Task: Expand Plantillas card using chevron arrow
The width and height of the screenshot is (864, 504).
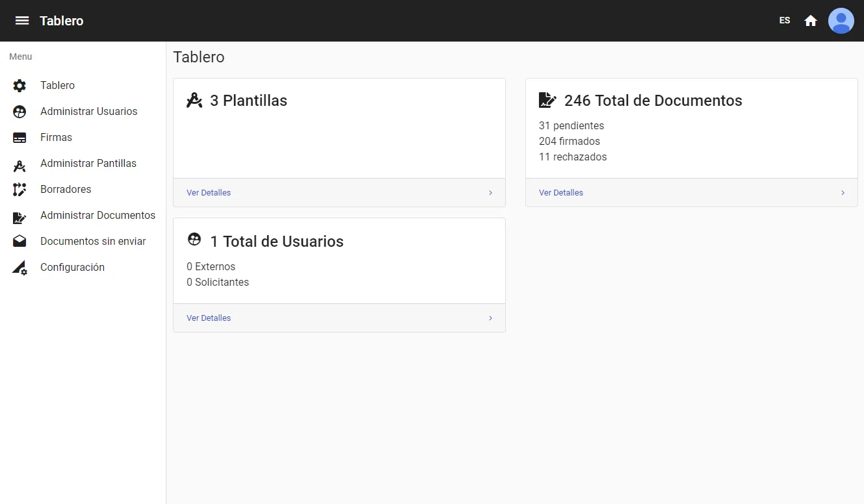Action: click(490, 193)
